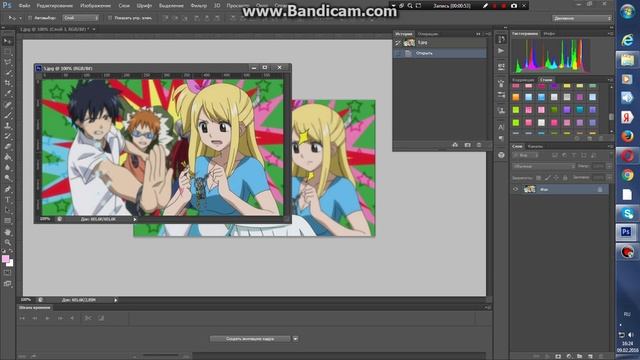Open the workspace switcher dropdown

(582, 18)
